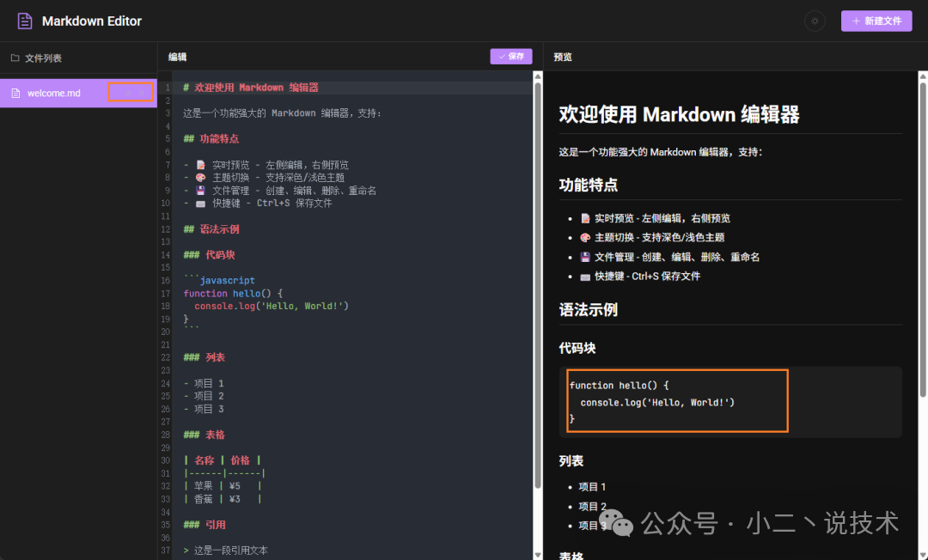The image size is (928, 560).
Task: Click editor line 9 '文件管理 - 创建、编辑'
Action: tap(280, 191)
